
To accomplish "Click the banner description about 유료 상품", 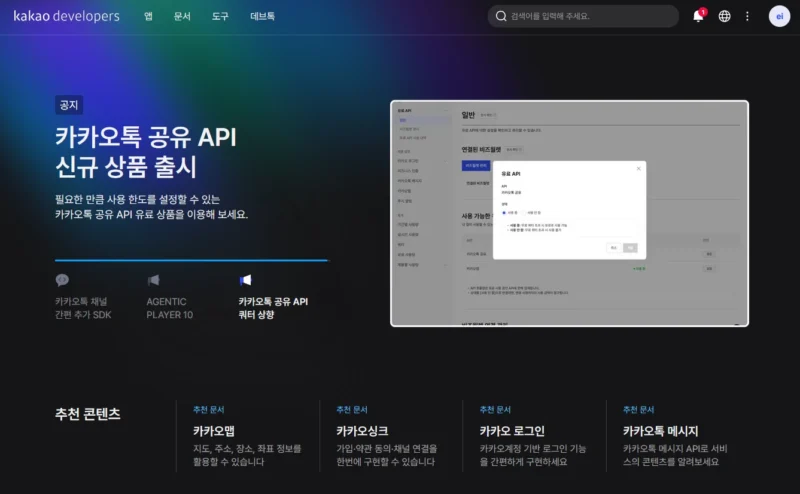I will pyautogui.click(x=152, y=207).
